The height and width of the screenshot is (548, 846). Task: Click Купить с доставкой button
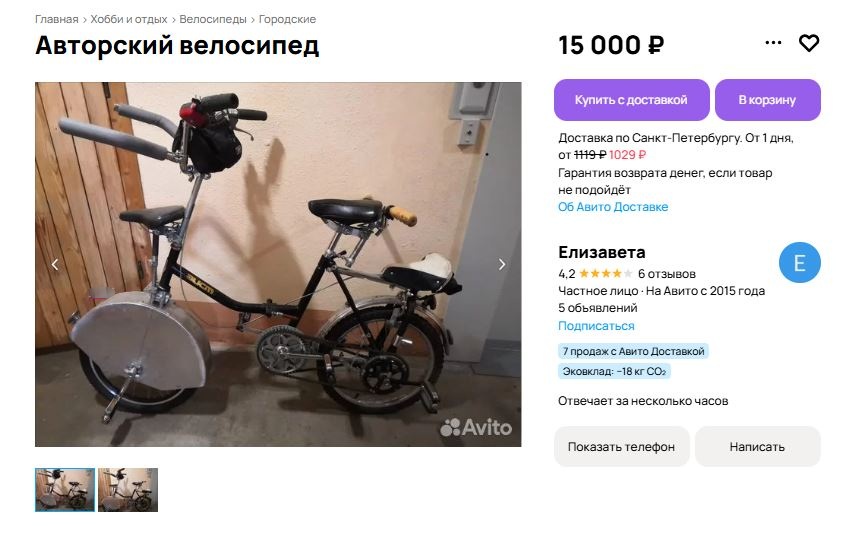[631, 100]
